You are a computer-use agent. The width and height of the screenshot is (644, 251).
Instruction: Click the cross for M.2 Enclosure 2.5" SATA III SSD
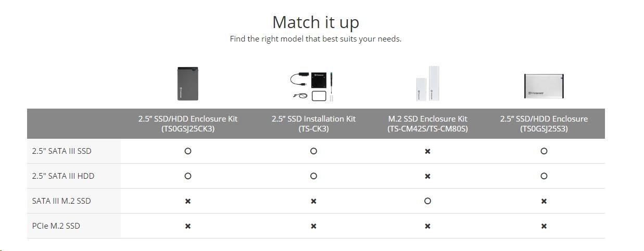coord(427,151)
